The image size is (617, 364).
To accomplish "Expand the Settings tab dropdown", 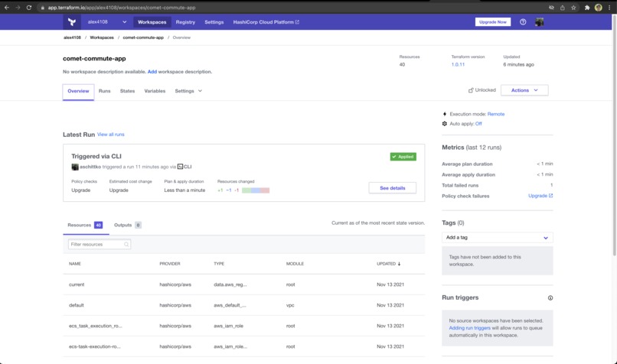I will click(200, 91).
